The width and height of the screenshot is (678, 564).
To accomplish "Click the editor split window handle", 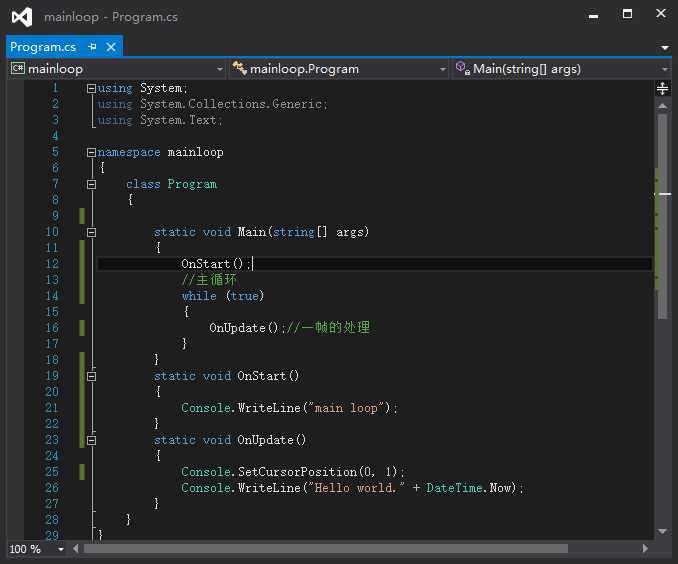I will [x=662, y=89].
